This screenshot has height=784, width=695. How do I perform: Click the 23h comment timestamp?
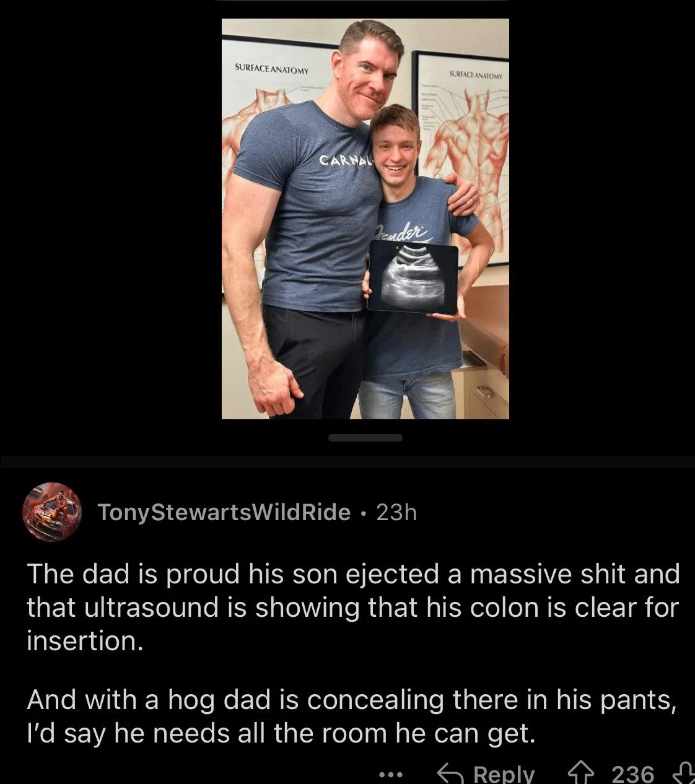[396, 512]
